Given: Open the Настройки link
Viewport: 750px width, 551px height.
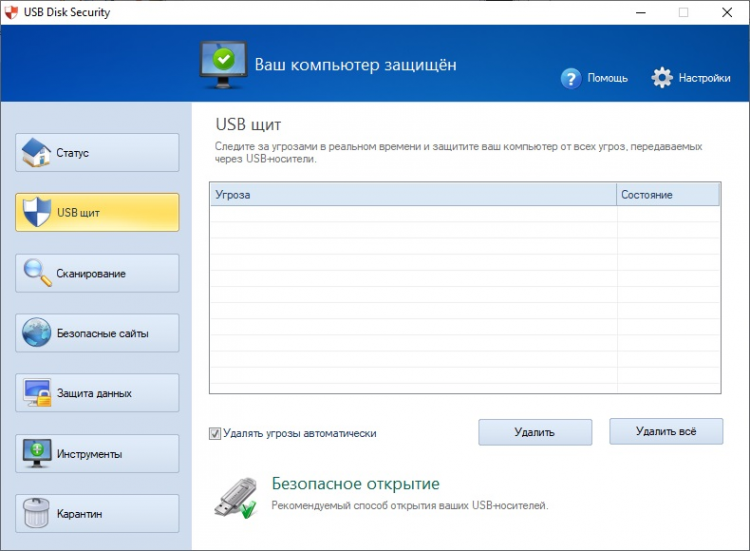Looking at the screenshot, I should tap(705, 78).
